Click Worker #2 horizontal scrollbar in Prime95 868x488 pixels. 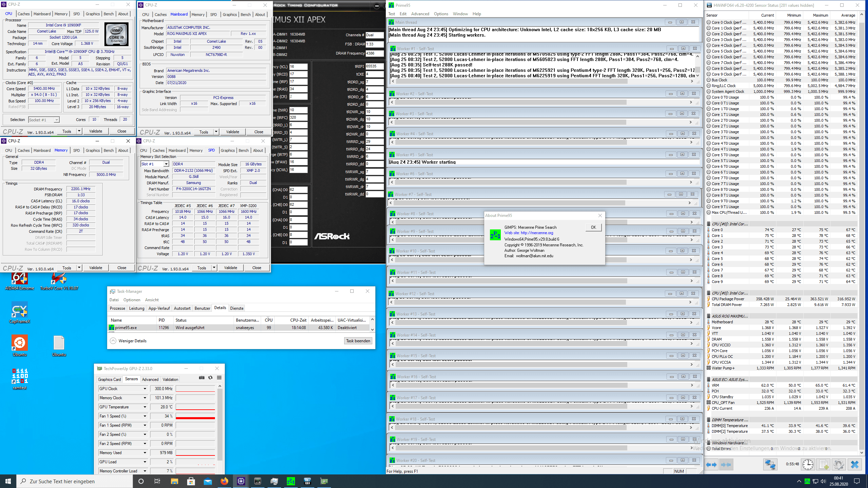point(541,102)
